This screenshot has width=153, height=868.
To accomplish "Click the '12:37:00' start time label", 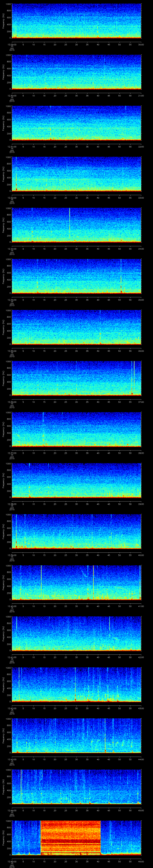I will (12, 453).
